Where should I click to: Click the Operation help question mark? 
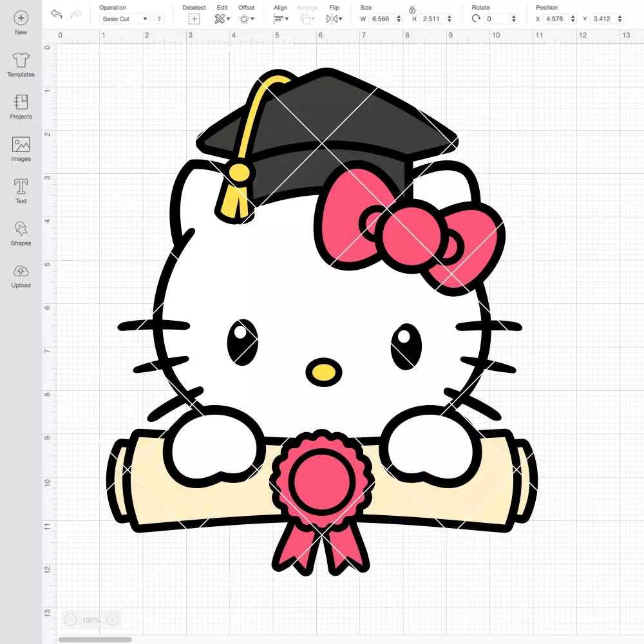pos(159,19)
